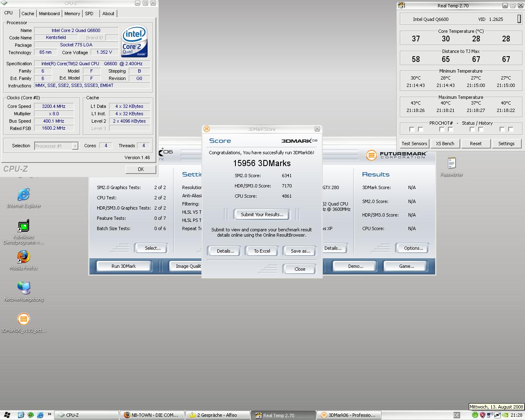The height and width of the screenshot is (420, 525).
Task: Open Real Temp Settings
Action: 507,144
